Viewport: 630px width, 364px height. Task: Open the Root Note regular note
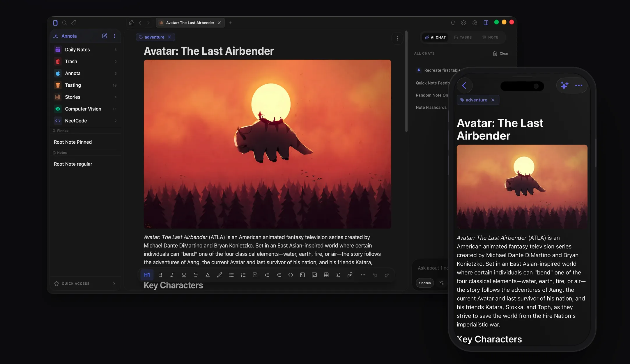pos(85,164)
